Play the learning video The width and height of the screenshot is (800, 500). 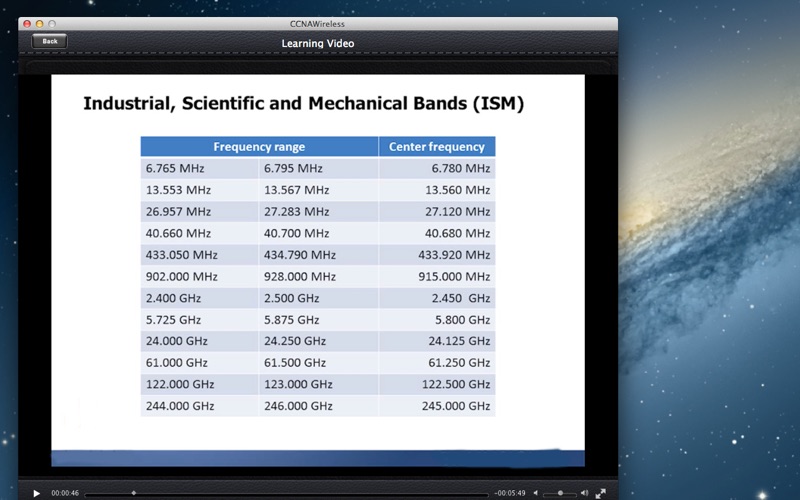pyautogui.click(x=36, y=493)
